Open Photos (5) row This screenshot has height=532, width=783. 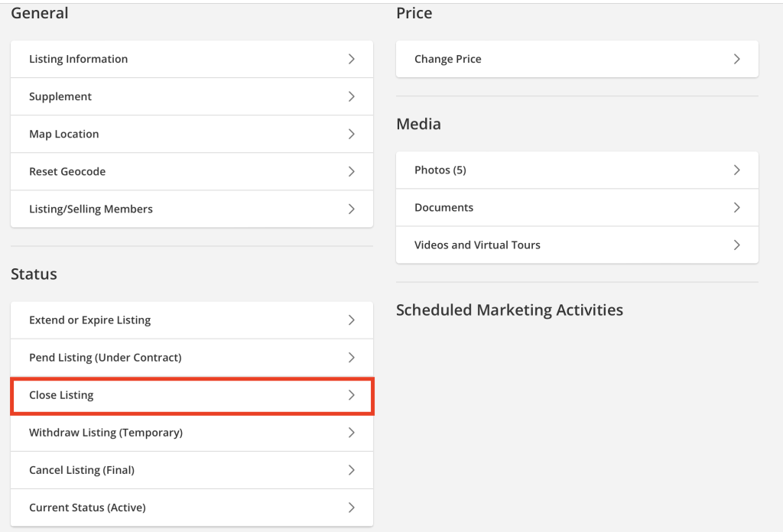click(577, 170)
